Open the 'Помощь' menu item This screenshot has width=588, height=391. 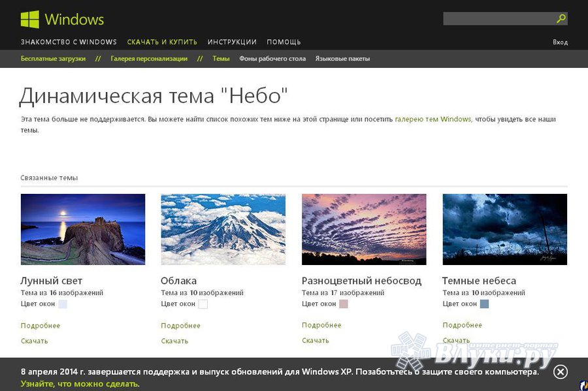point(284,42)
